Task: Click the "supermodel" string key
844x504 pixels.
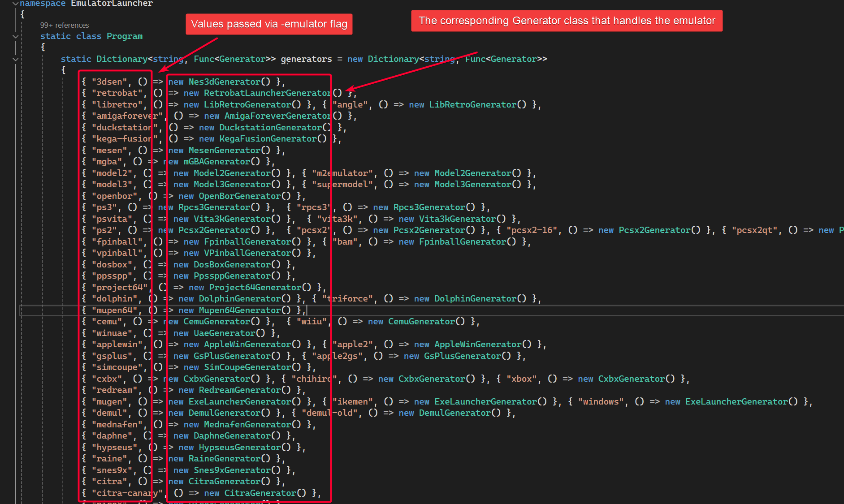Action: 343,185
